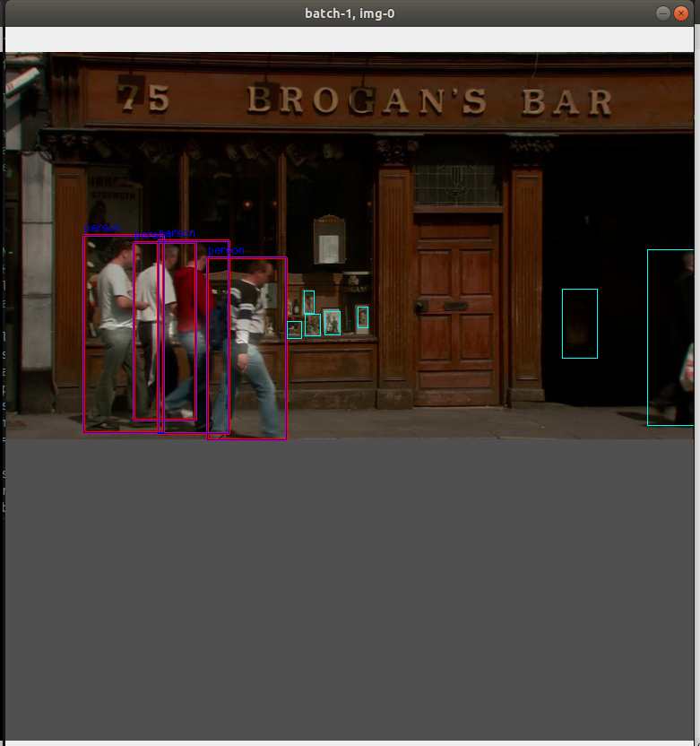
Task: Minimize the batch-1, img-0 window
Action: click(663, 13)
